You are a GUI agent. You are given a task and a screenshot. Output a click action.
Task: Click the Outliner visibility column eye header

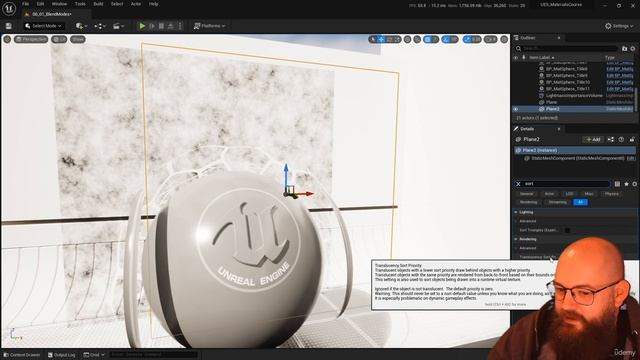[x=516, y=58]
